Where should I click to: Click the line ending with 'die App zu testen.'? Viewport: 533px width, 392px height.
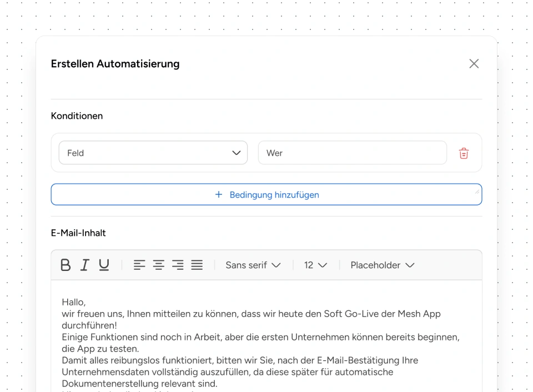pos(100,349)
